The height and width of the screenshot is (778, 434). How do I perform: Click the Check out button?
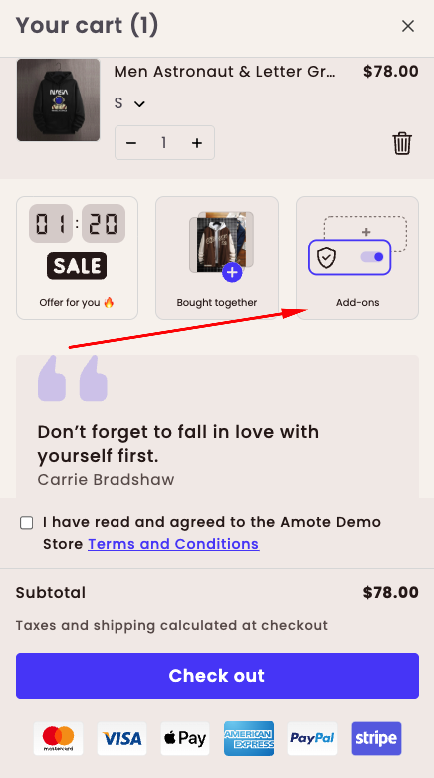click(217, 676)
